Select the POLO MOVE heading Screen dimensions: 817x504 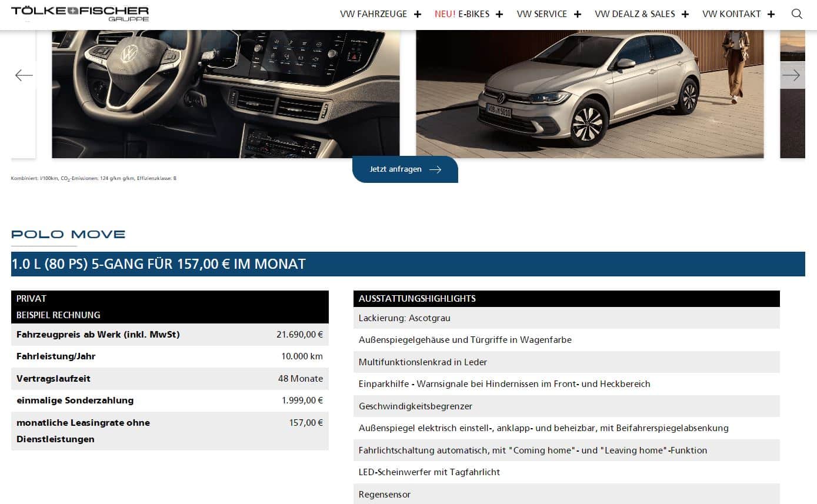click(68, 234)
